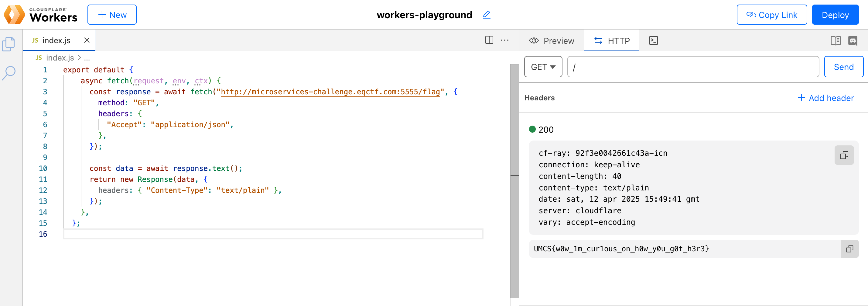Screen dimensions: 868x306
Task: Open the Discord community icon
Action: pos(853,40)
